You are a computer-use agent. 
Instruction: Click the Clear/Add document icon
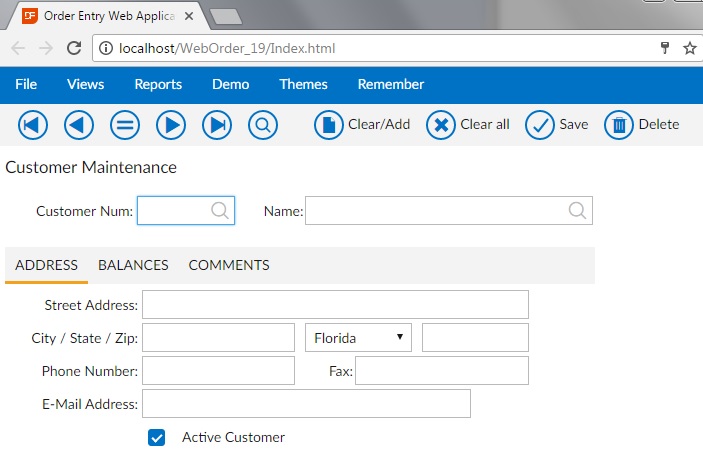(329, 125)
